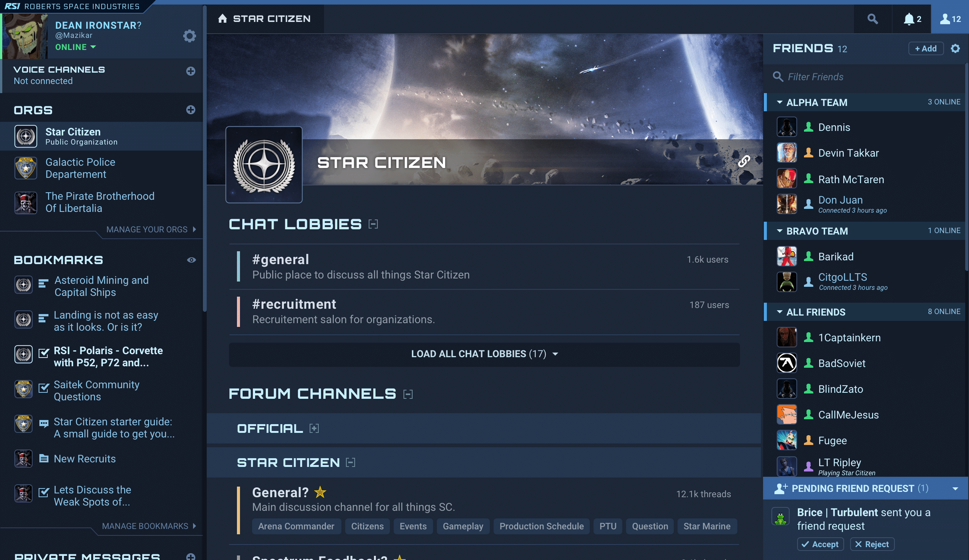Collapse the Alpha Team friends group
The height and width of the screenshot is (560, 969).
(779, 102)
